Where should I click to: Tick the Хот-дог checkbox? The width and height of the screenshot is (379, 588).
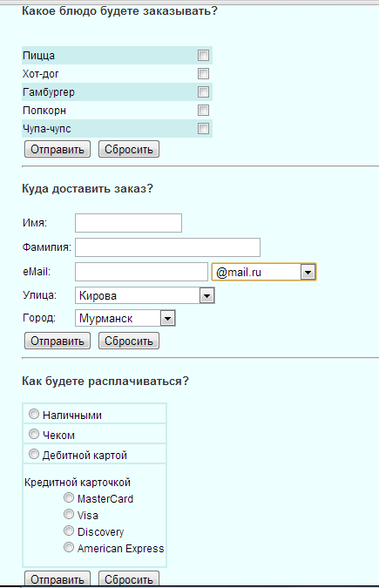point(203,73)
